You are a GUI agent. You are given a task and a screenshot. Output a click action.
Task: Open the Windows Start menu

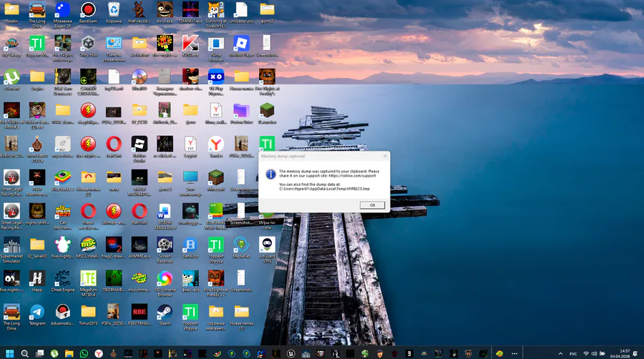10,353
